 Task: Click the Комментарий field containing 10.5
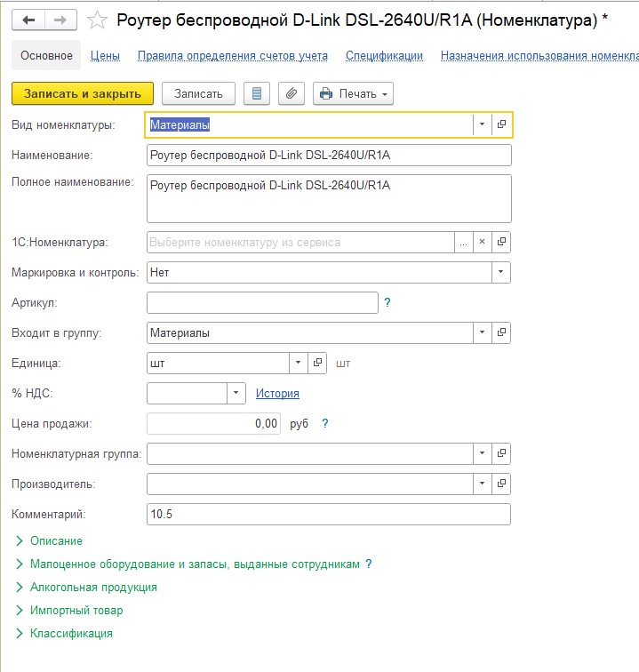pos(329,514)
